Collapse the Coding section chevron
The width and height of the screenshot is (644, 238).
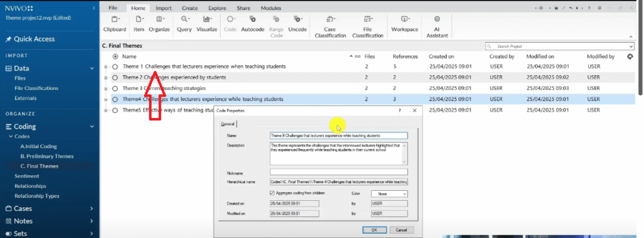point(92,127)
